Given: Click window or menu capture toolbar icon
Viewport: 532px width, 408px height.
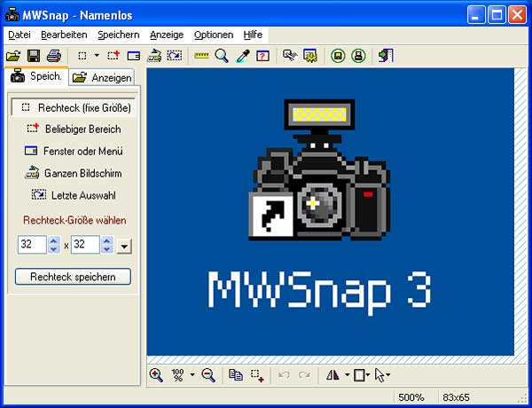Looking at the screenshot, I should point(134,56).
